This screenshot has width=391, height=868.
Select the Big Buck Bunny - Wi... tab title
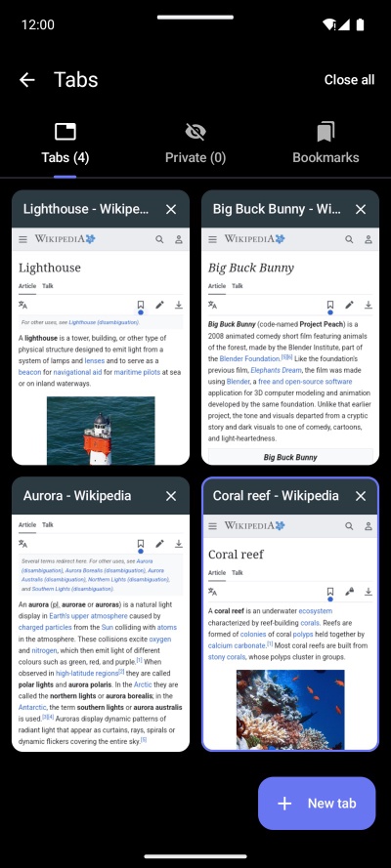pos(277,209)
